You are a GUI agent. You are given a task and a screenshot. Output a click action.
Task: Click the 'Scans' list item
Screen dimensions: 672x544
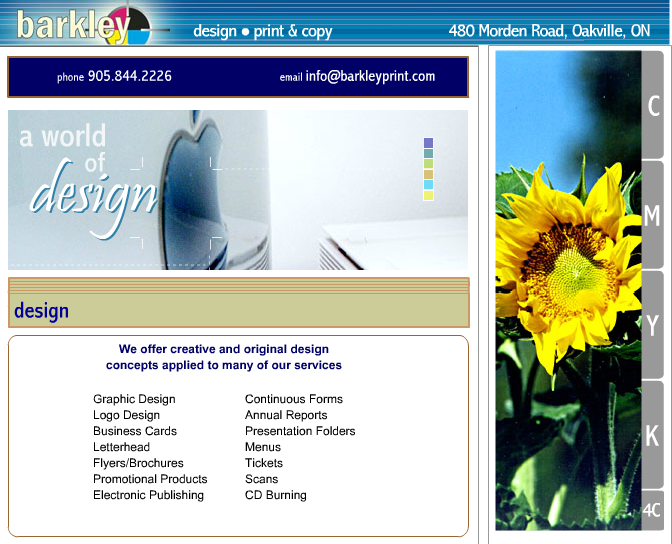coord(261,479)
